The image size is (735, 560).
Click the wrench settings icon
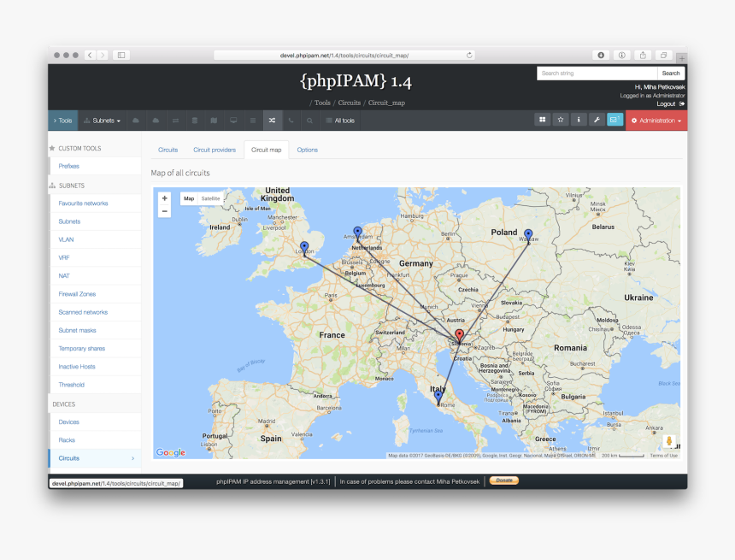597,121
